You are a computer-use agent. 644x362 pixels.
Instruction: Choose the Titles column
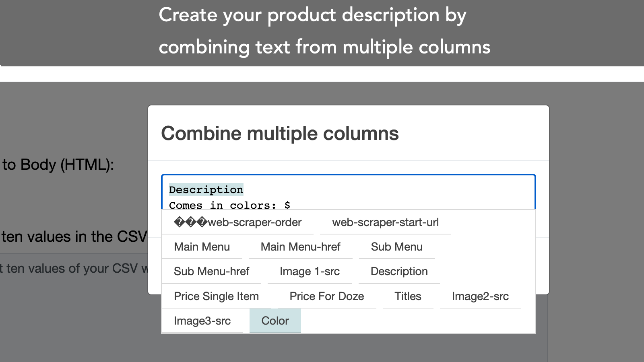coord(408,296)
